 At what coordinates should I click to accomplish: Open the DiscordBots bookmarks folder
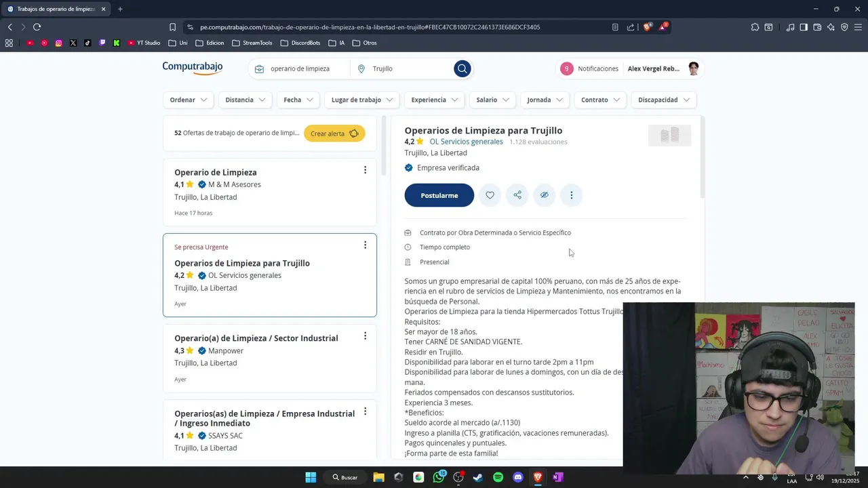[x=300, y=43]
